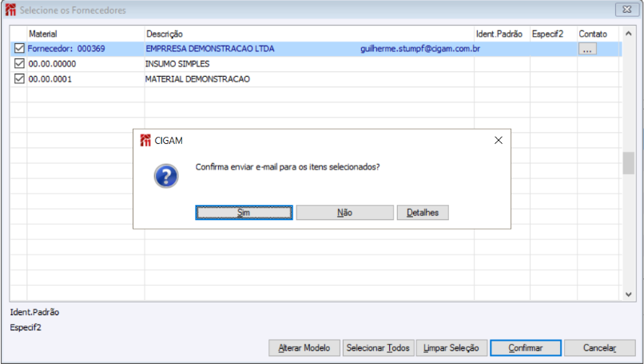Click the guilherme.stumpf@cigam.com.br email text
The height and width of the screenshot is (364, 644).
[420, 49]
